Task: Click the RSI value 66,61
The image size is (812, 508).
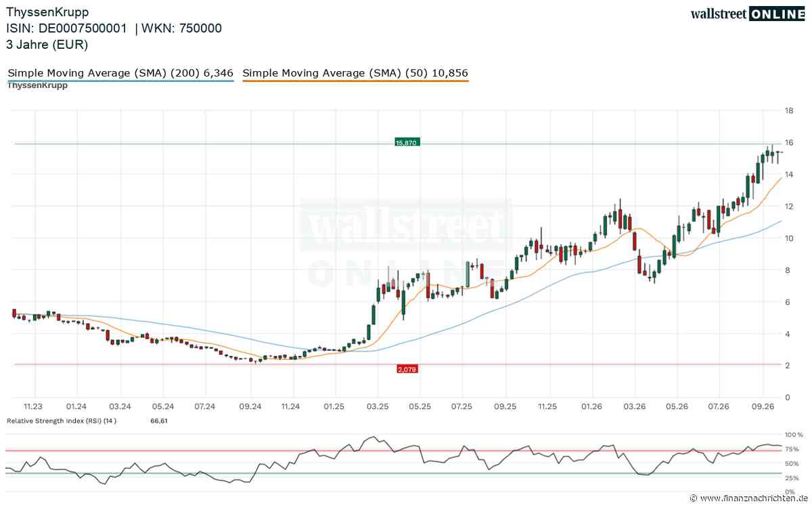Action: (x=158, y=421)
